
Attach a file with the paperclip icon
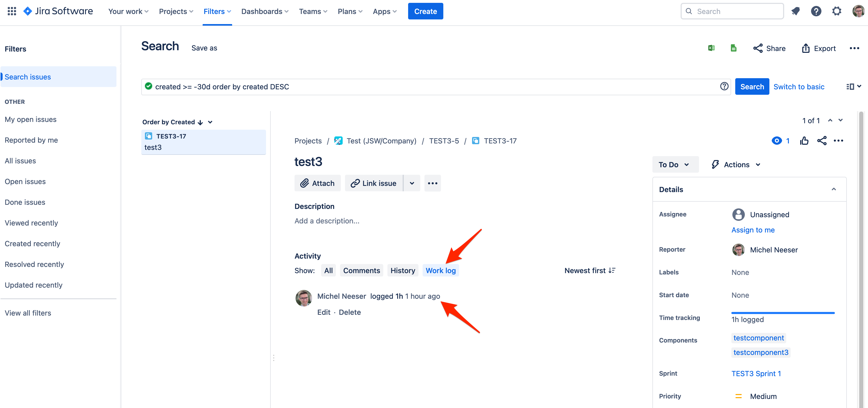(317, 183)
